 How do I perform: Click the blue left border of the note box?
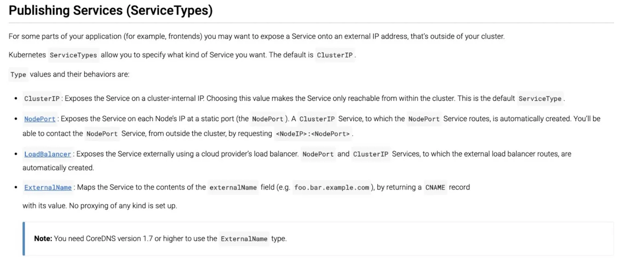click(23, 239)
